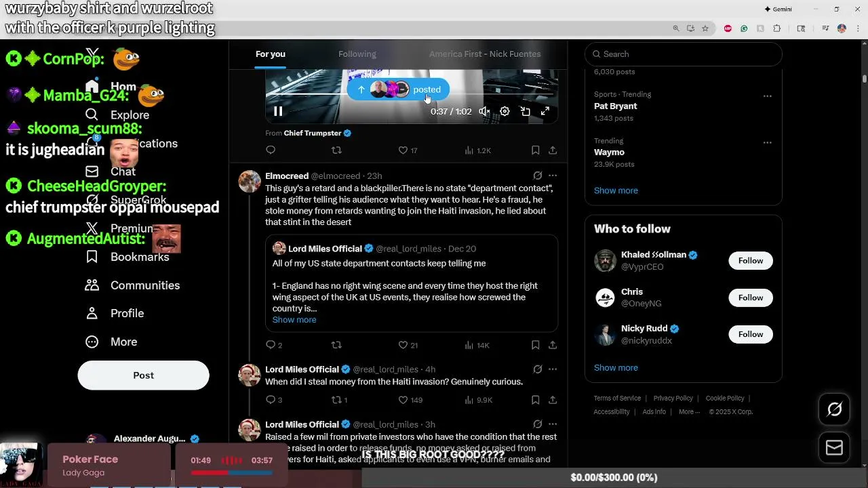Open the Grammarly extension icon
The height and width of the screenshot is (488, 868).
click(x=744, y=28)
